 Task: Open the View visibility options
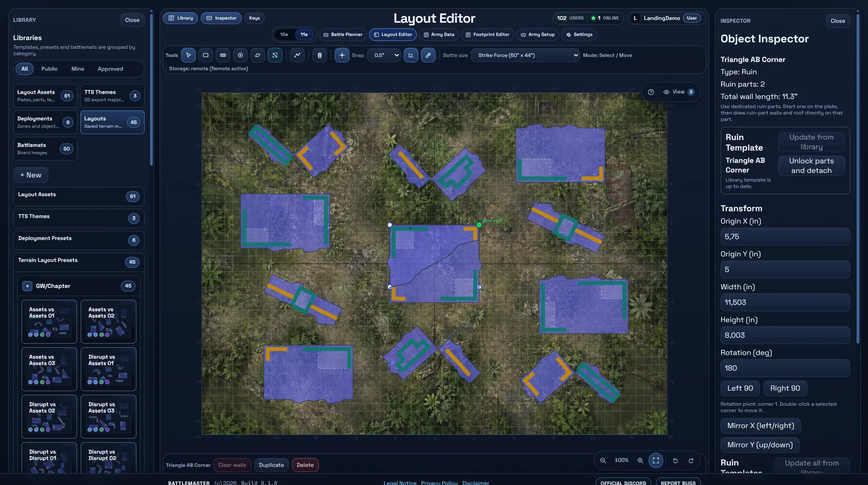[679, 92]
